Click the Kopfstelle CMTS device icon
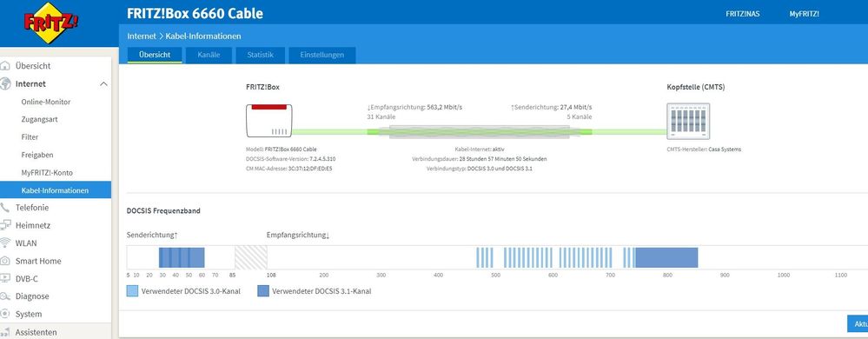Screen dimensions: 868x339 coord(688,122)
